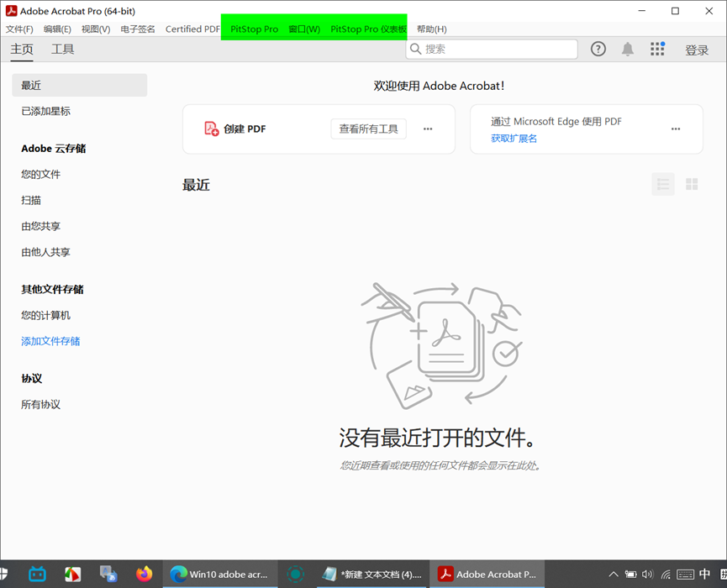Open the translation app taskbar icon
Screen dimensions: 727x588
pos(108,574)
